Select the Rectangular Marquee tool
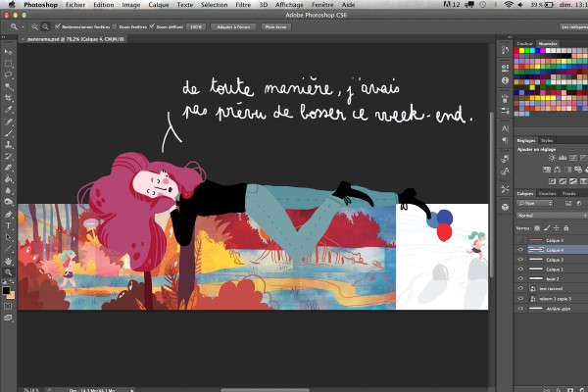This screenshot has height=392, width=588. click(8, 64)
